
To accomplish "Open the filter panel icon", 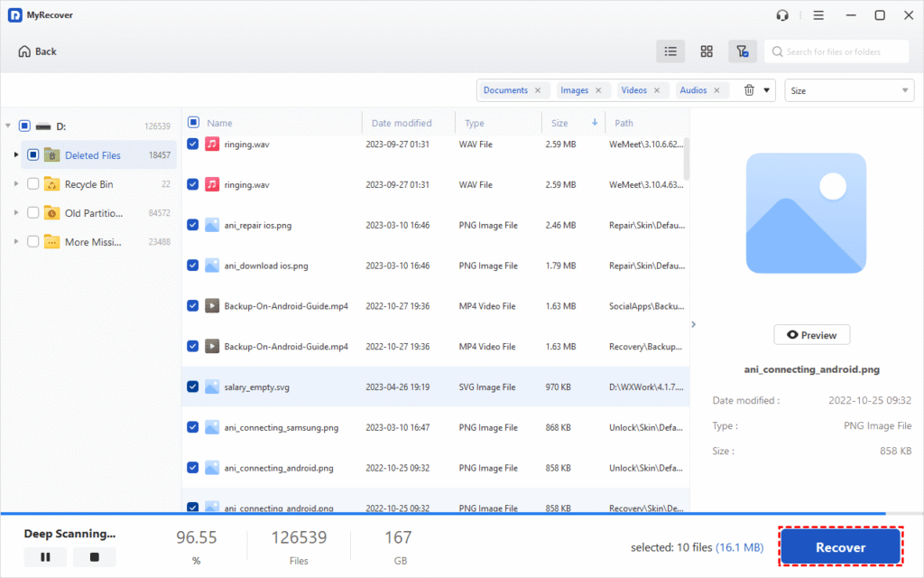I will click(x=743, y=51).
